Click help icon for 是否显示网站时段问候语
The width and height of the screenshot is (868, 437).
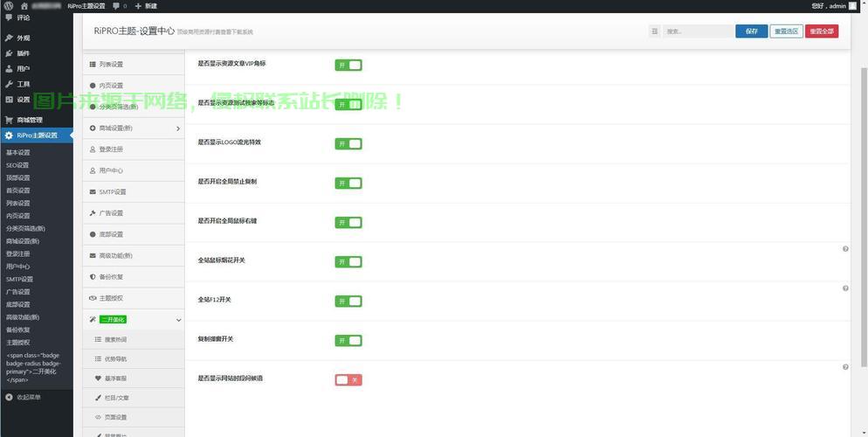coord(845,367)
